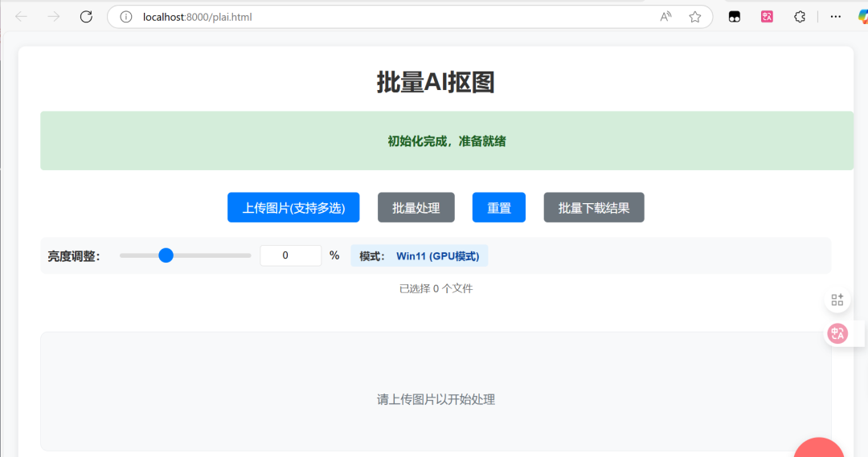Add page to favorites with star icon
Screen dimensions: 868x457
[694, 17]
